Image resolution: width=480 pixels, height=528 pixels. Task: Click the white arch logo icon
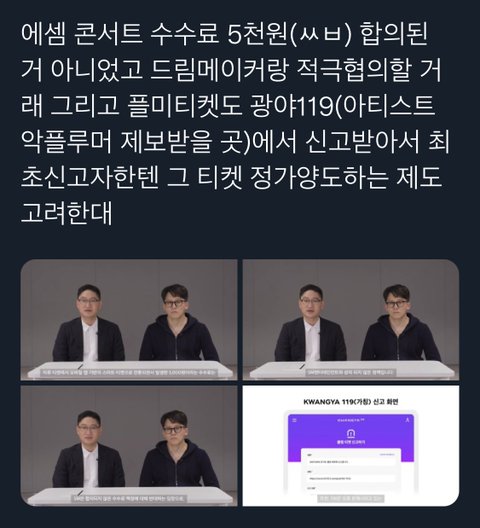point(351,433)
